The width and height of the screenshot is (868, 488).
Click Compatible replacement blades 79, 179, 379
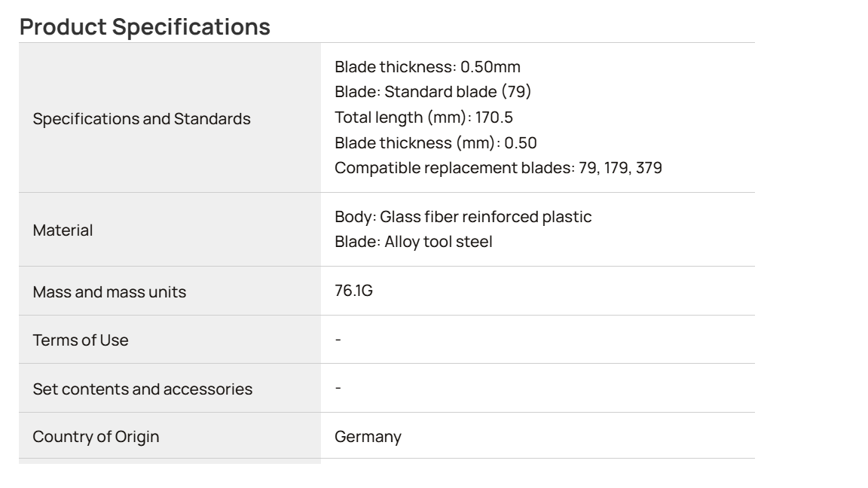pyautogui.click(x=497, y=168)
